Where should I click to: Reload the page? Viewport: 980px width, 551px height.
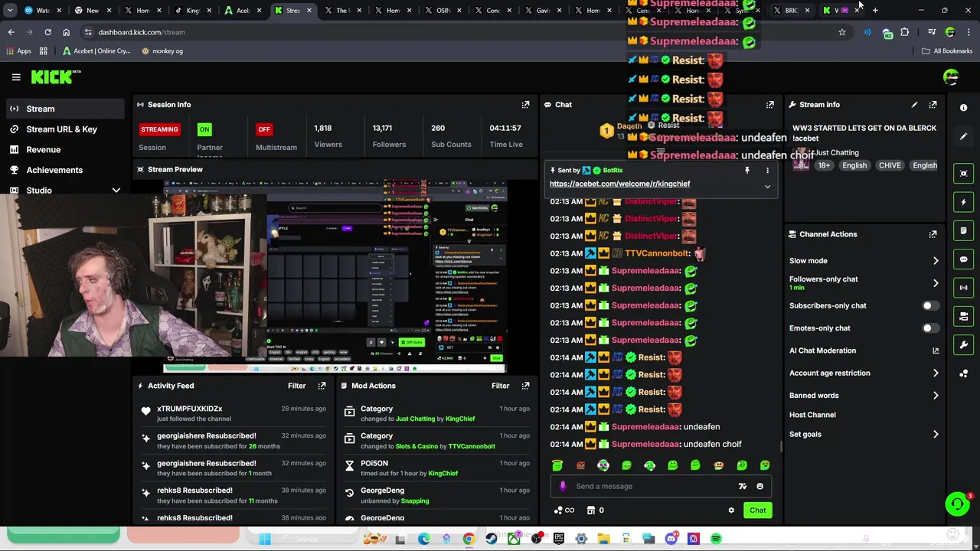pos(47,32)
